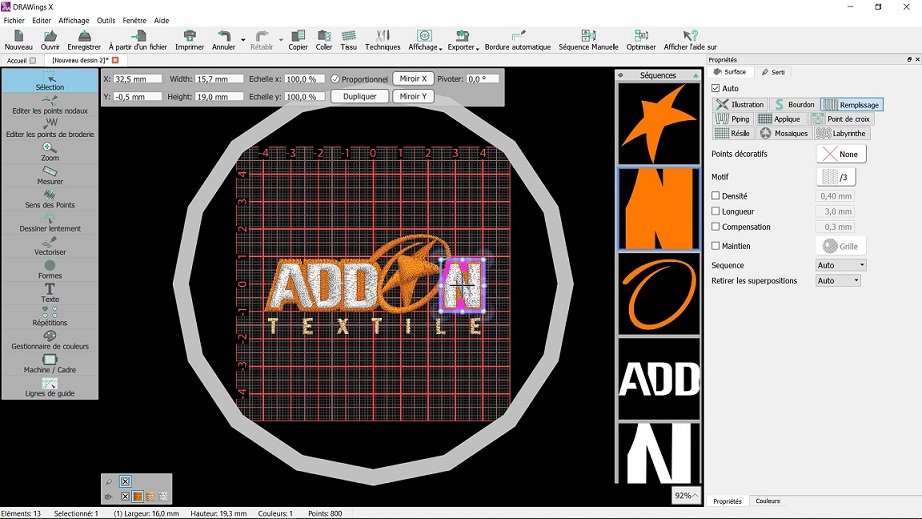Open the Annuler history dropdown arrow
The image size is (922, 519).
243,41
